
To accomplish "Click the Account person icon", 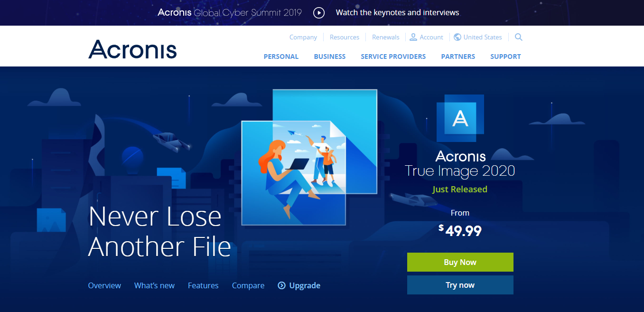I will point(413,37).
